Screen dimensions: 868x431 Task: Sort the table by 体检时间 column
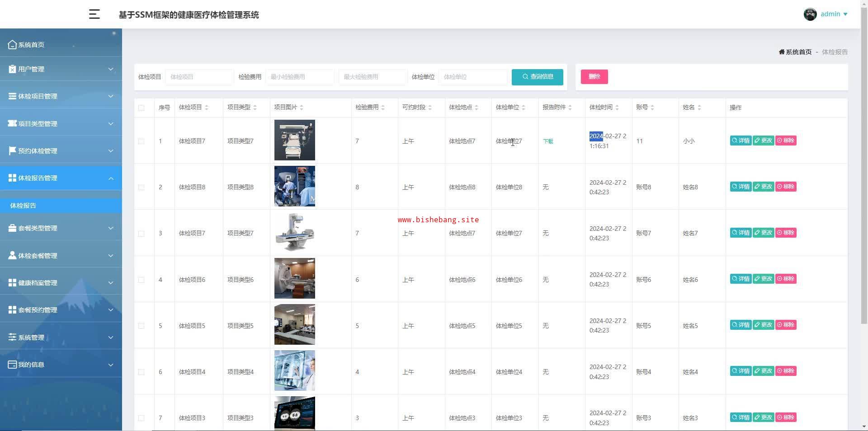pos(617,108)
